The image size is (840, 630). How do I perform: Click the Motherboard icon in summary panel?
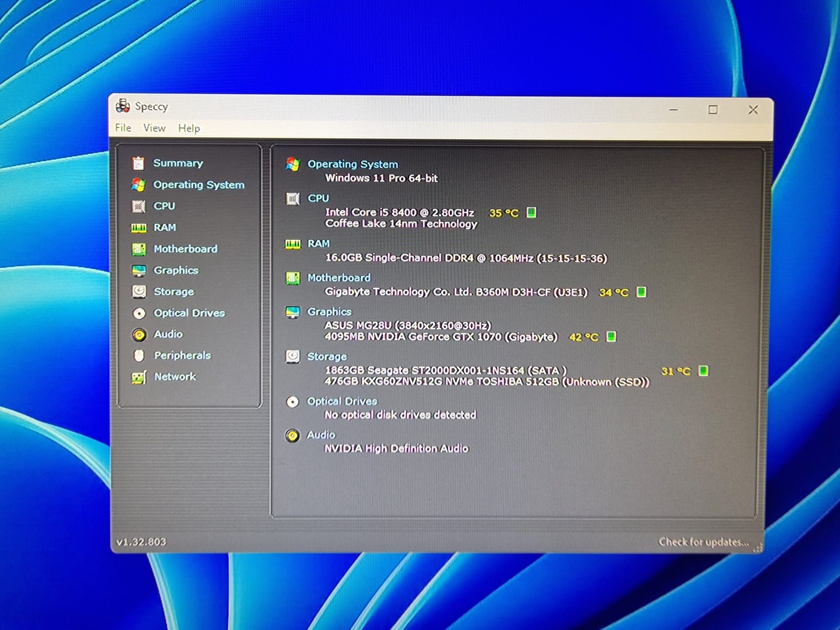(x=293, y=278)
